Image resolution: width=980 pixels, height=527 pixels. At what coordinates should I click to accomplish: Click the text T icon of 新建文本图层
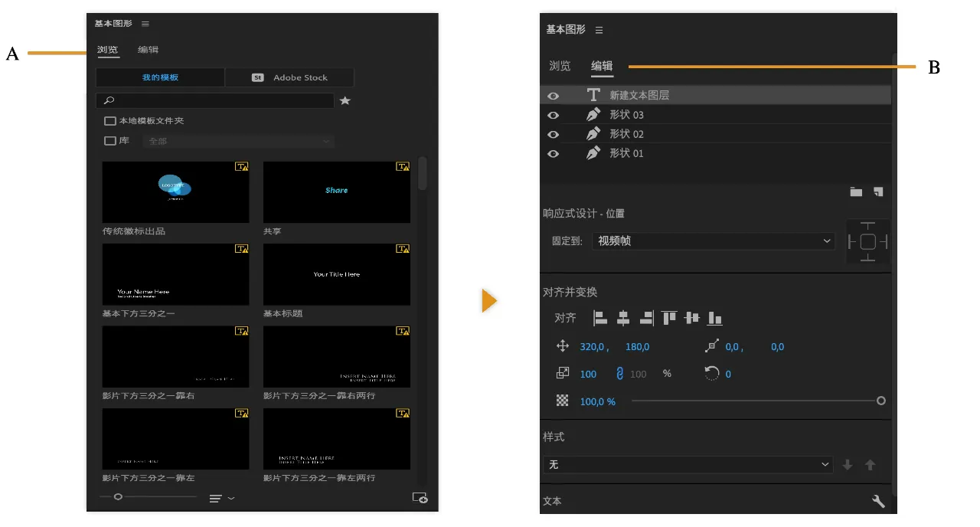point(593,95)
